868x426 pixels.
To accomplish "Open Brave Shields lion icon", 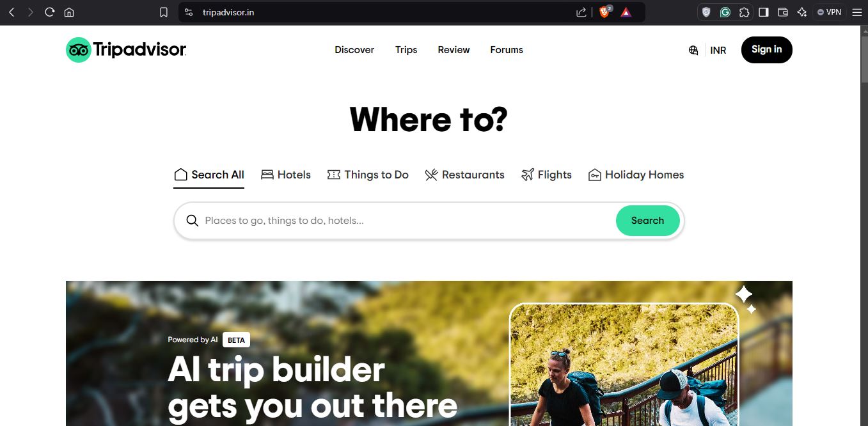I will 604,12.
